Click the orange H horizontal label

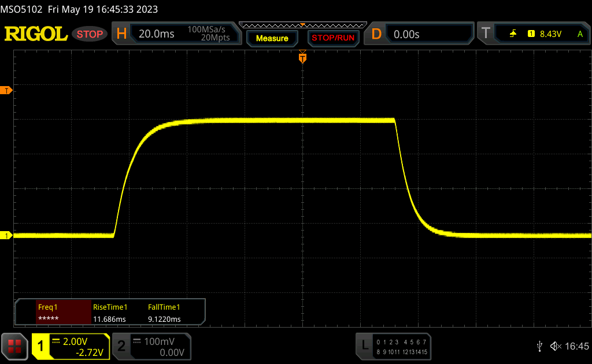coord(121,34)
